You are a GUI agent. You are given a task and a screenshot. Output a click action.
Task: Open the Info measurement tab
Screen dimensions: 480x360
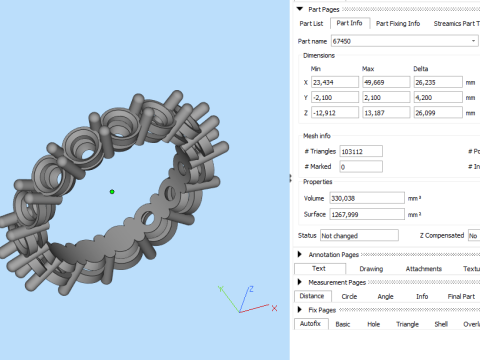click(422, 296)
